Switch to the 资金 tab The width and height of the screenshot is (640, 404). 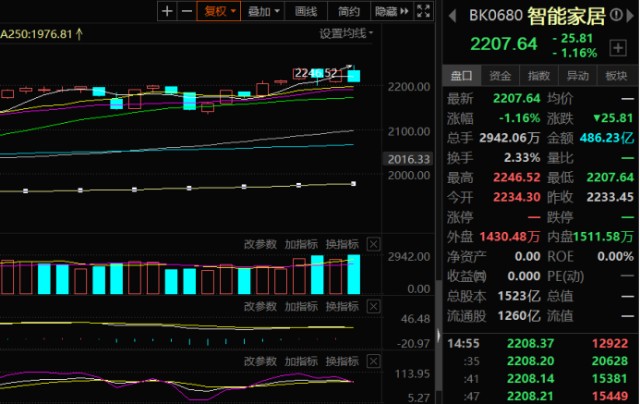coord(500,76)
